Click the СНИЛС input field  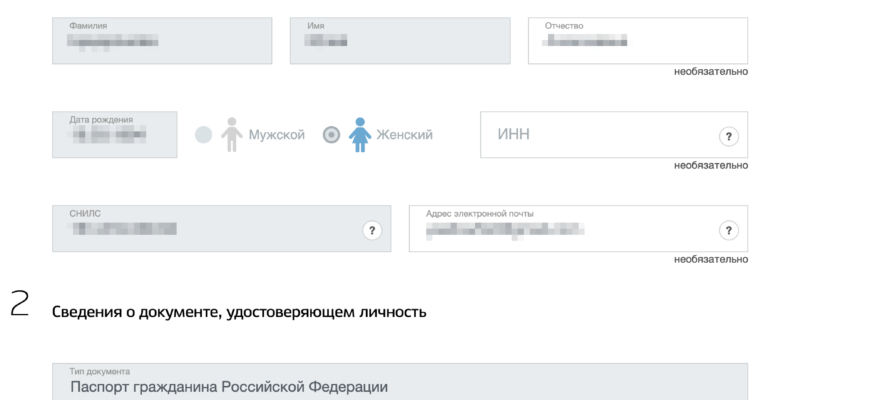221,229
